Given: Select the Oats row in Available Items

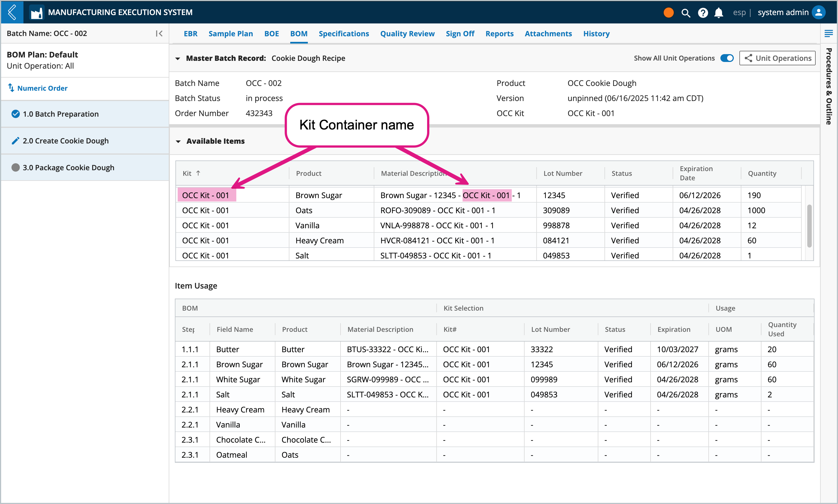Looking at the screenshot, I should point(489,210).
